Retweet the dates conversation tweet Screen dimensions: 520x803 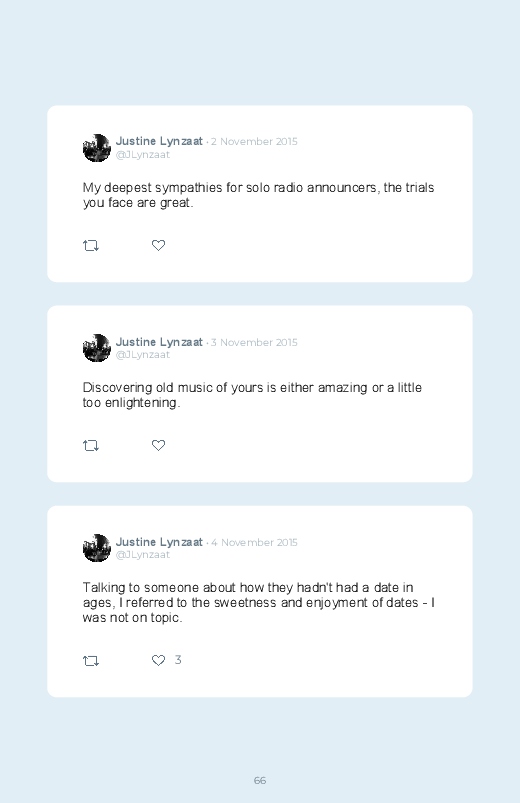click(x=91, y=661)
